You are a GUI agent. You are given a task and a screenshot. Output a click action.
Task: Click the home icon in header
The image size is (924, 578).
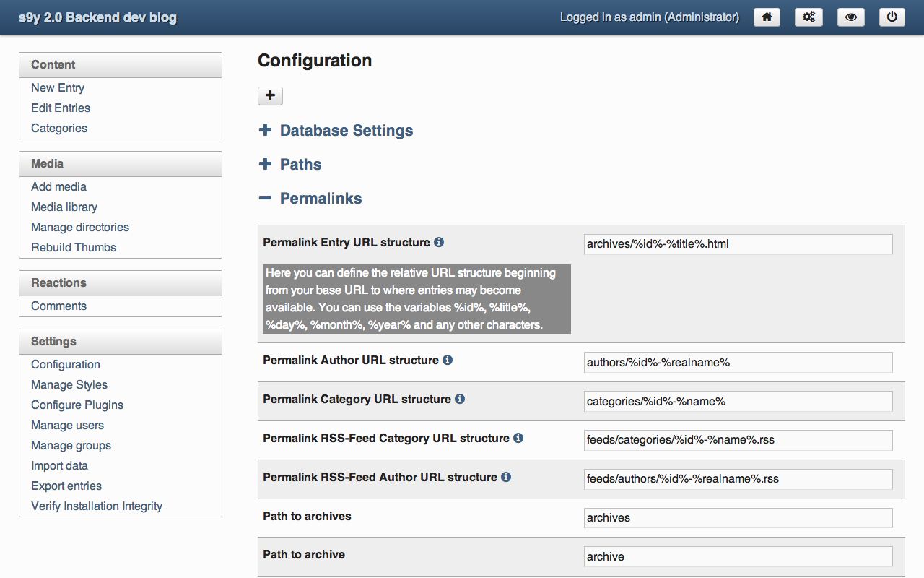click(767, 17)
